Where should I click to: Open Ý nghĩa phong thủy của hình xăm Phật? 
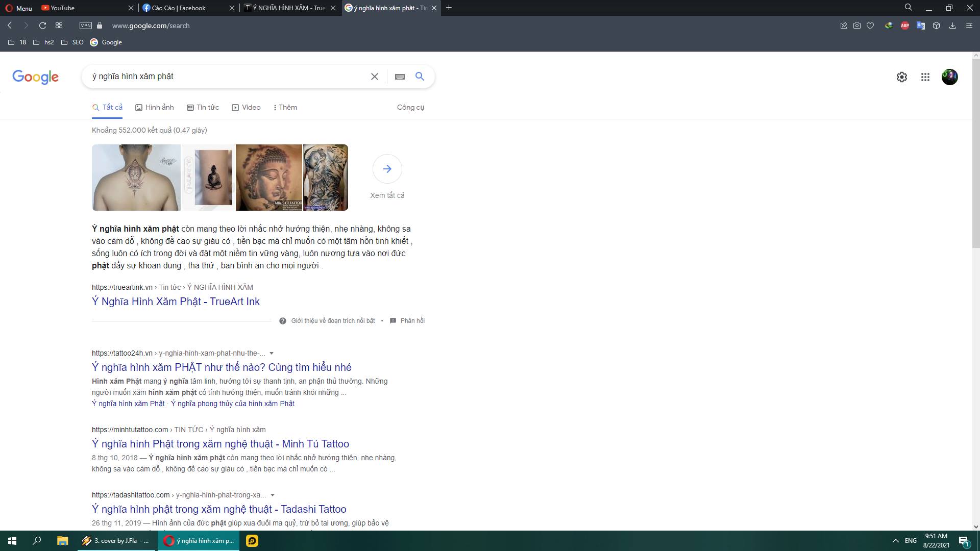(x=233, y=404)
